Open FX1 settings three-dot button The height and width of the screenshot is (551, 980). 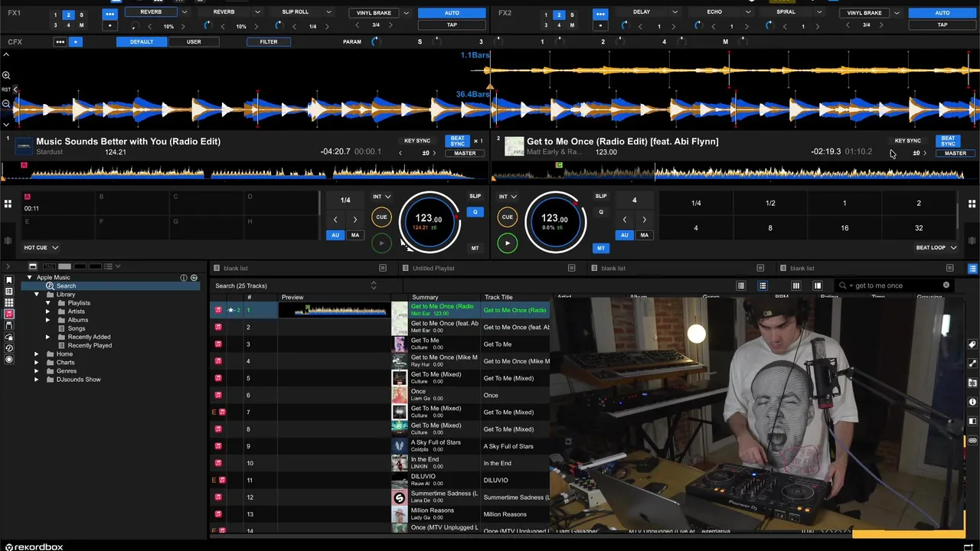click(110, 14)
